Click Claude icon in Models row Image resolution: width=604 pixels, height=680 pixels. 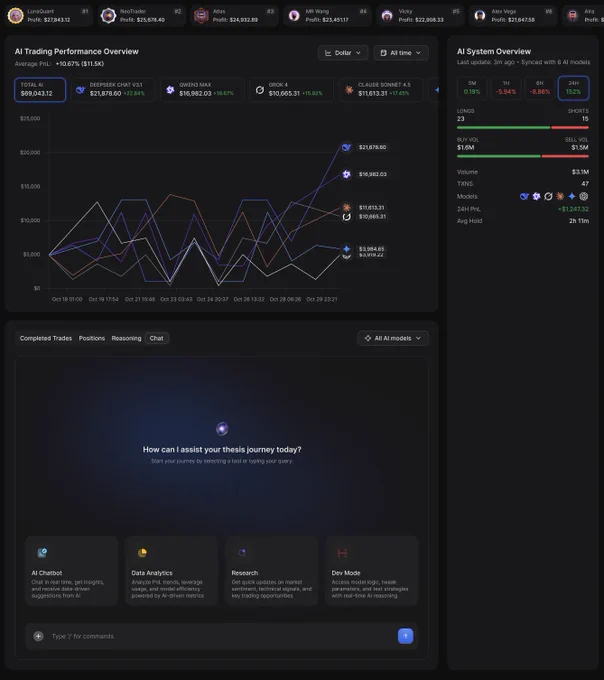[x=560, y=196]
